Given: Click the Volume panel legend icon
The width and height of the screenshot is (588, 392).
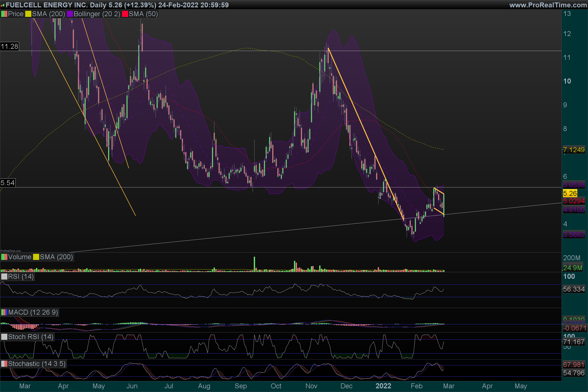Looking at the screenshot, I should coord(4,257).
